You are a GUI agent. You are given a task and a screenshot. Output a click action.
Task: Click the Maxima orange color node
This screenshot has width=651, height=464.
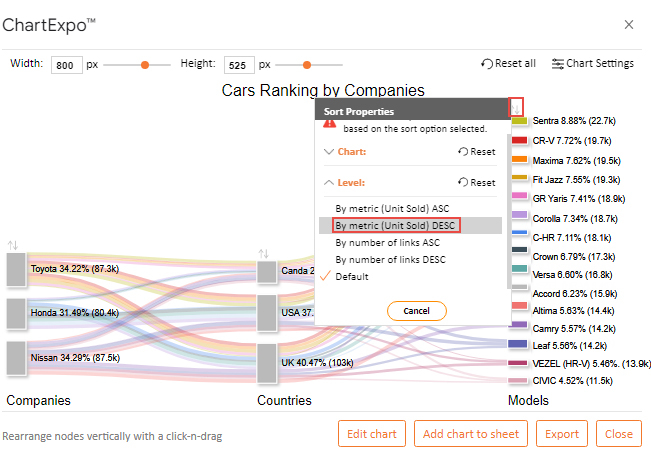click(519, 159)
